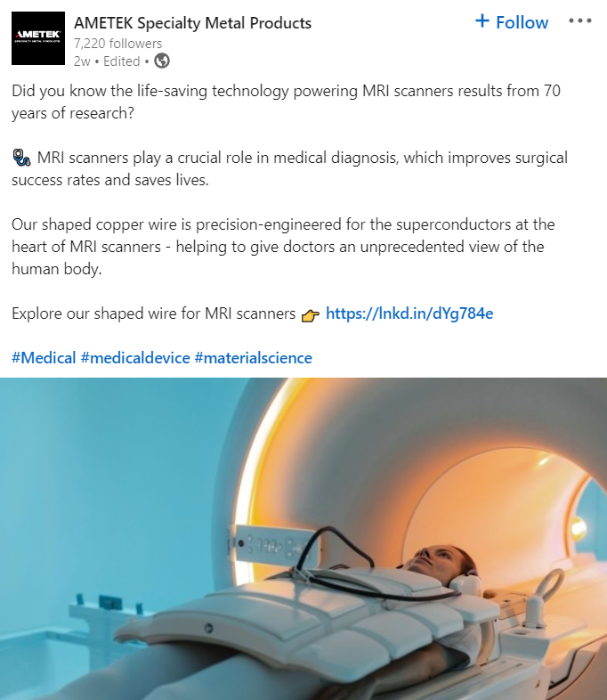
Task: Open the three-dot post options menu
Action: tap(580, 21)
